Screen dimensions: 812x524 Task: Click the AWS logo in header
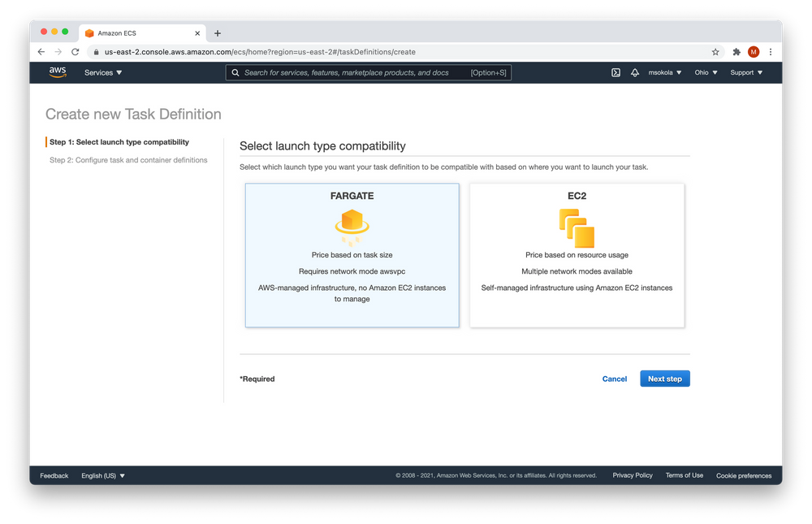[x=58, y=72]
